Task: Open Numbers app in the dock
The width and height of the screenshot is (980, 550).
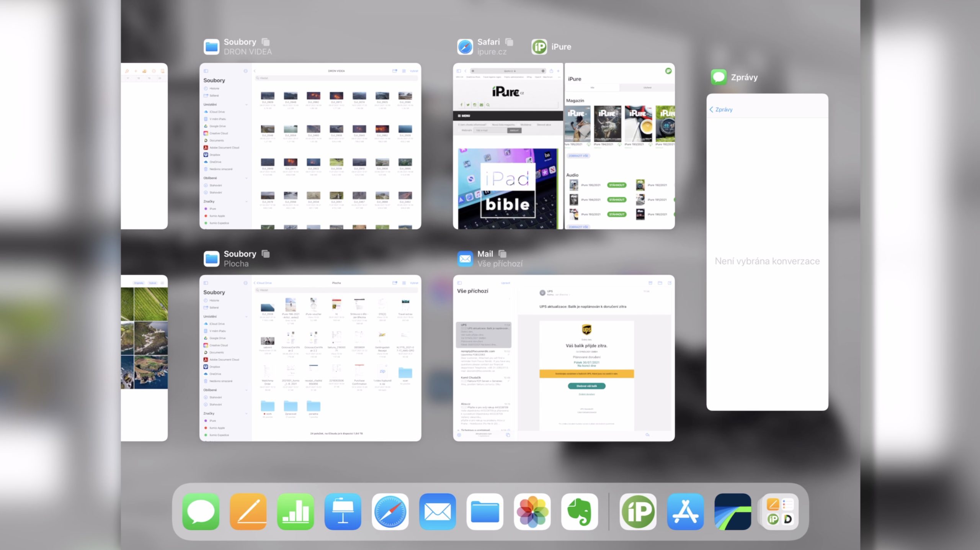Action: point(296,511)
